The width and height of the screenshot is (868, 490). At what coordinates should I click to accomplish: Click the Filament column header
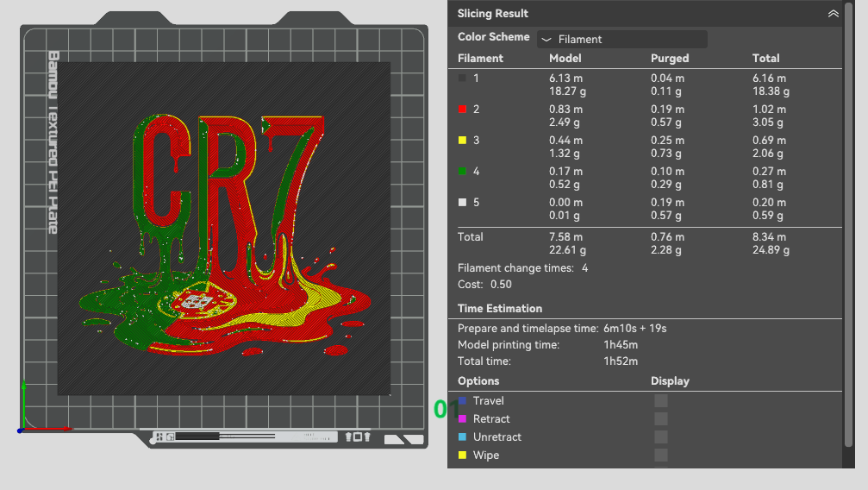tap(480, 58)
